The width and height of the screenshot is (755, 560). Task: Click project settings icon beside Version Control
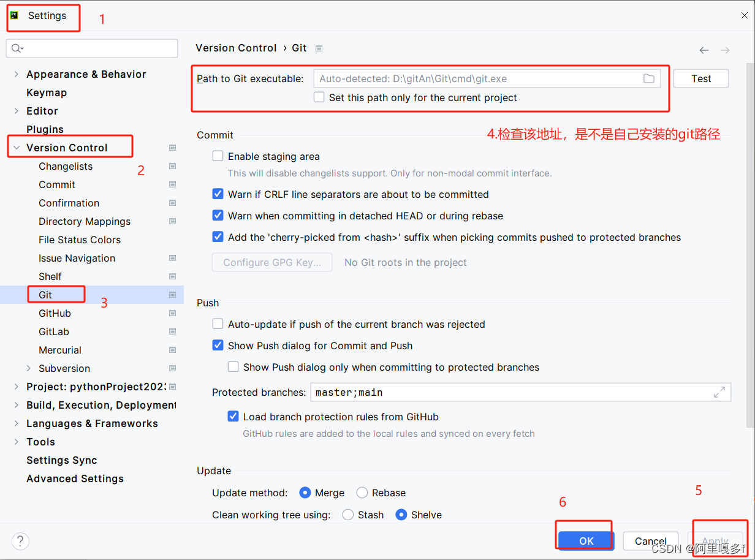[x=173, y=148]
